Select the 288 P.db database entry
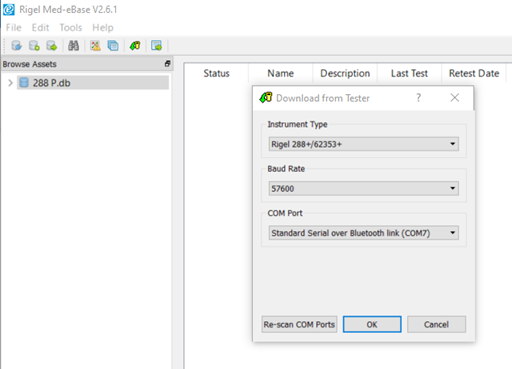This screenshot has height=369, width=512. [93, 83]
